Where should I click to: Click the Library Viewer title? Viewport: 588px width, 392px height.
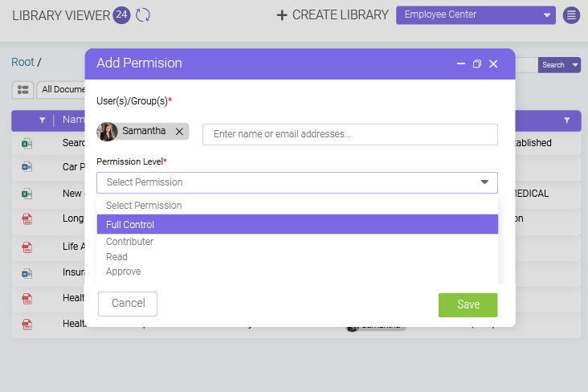(x=61, y=15)
